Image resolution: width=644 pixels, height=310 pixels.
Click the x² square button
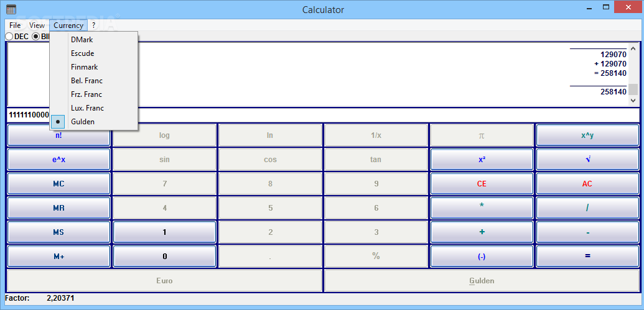pos(482,160)
